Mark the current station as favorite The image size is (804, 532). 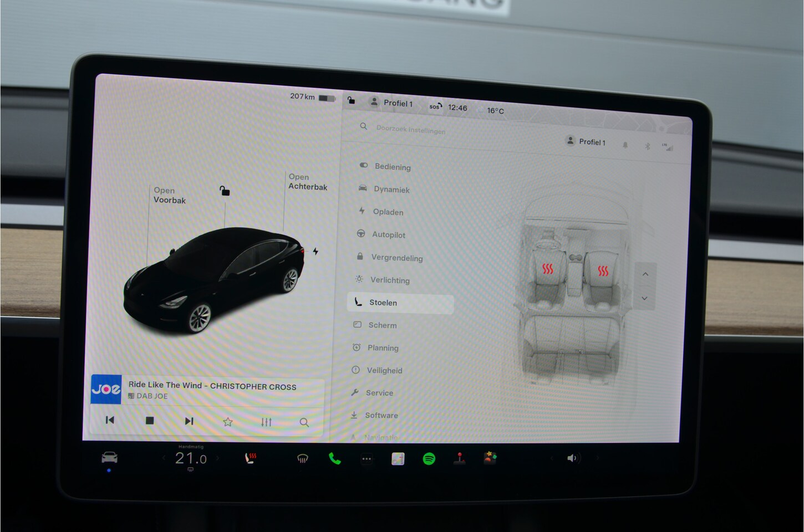tap(227, 422)
